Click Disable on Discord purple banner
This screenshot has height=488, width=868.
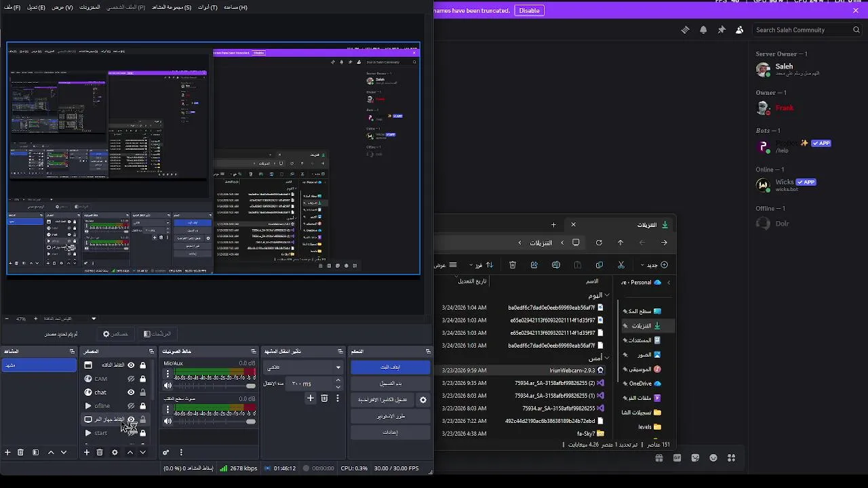[x=529, y=11]
